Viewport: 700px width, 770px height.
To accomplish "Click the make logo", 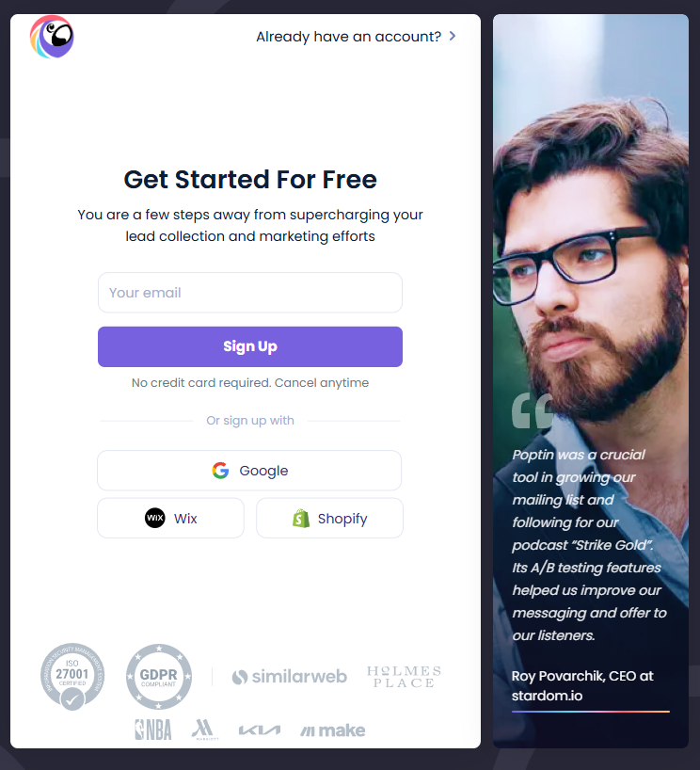I will 333,730.
